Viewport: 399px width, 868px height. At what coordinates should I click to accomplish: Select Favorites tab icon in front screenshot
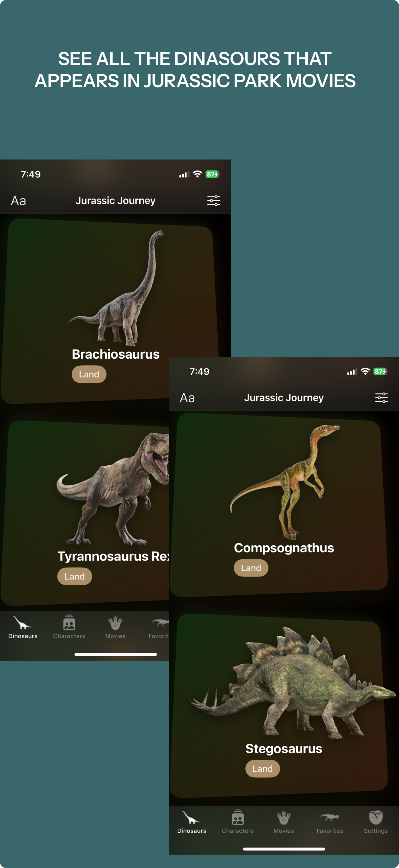(330, 817)
